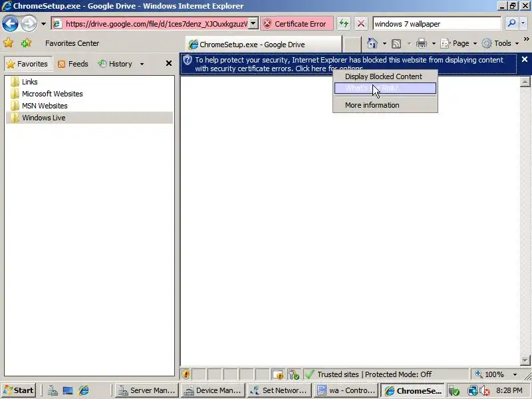The image size is (532, 399).
Task: Switch to the History pane tab
Action: [115, 64]
